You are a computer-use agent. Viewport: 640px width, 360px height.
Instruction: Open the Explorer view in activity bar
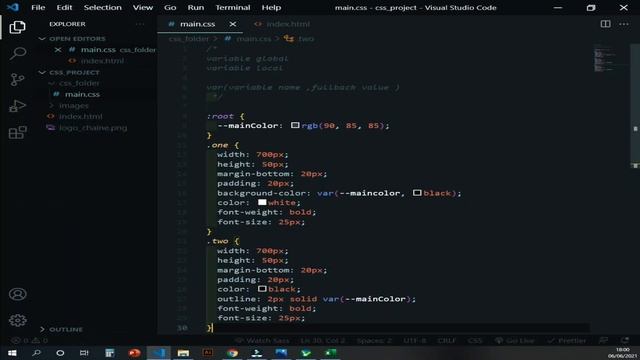[17, 27]
